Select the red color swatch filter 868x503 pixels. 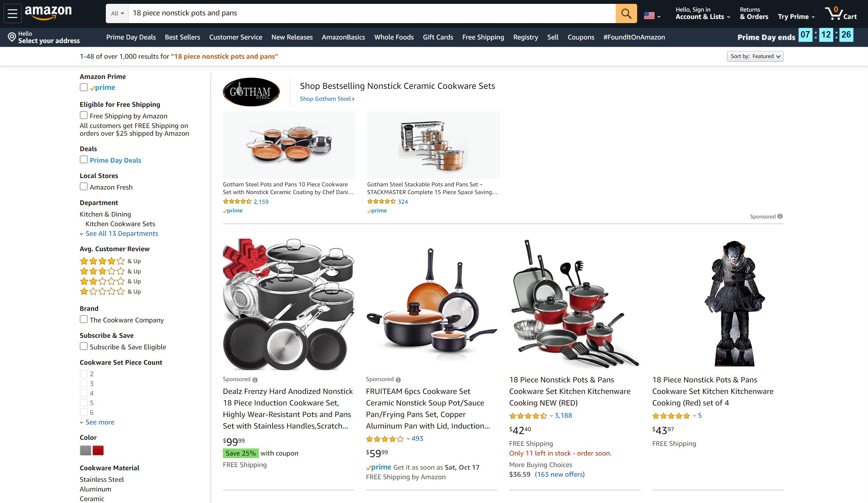pos(98,450)
